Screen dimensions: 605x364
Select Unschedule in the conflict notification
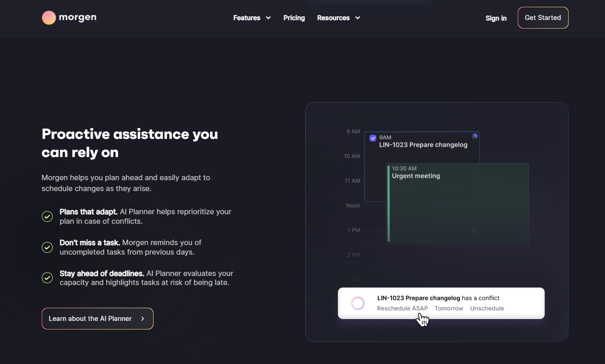[487, 308]
